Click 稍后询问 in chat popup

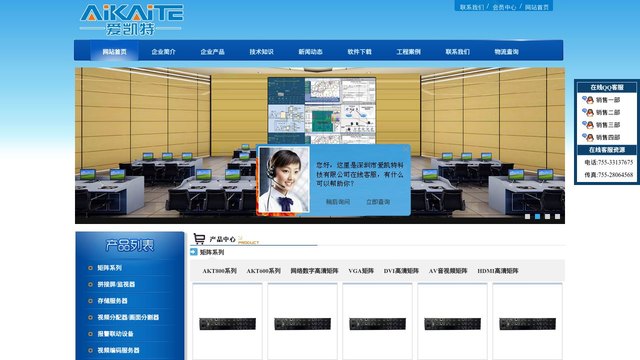click(338, 202)
